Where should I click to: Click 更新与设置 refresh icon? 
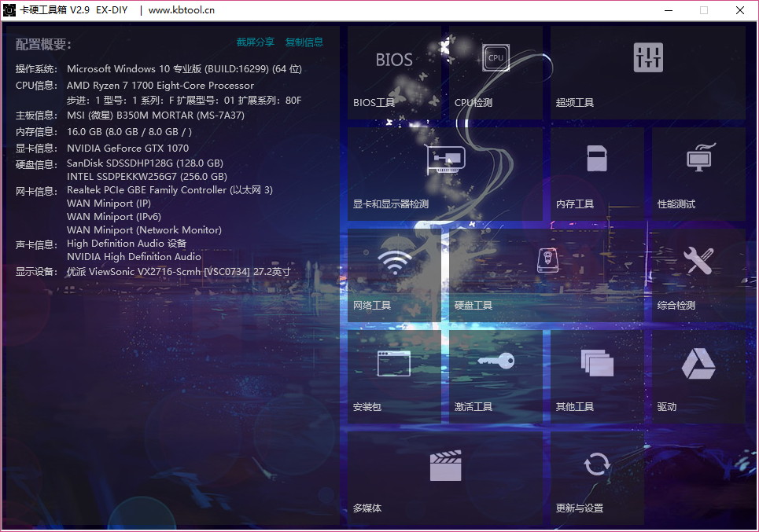(597, 464)
